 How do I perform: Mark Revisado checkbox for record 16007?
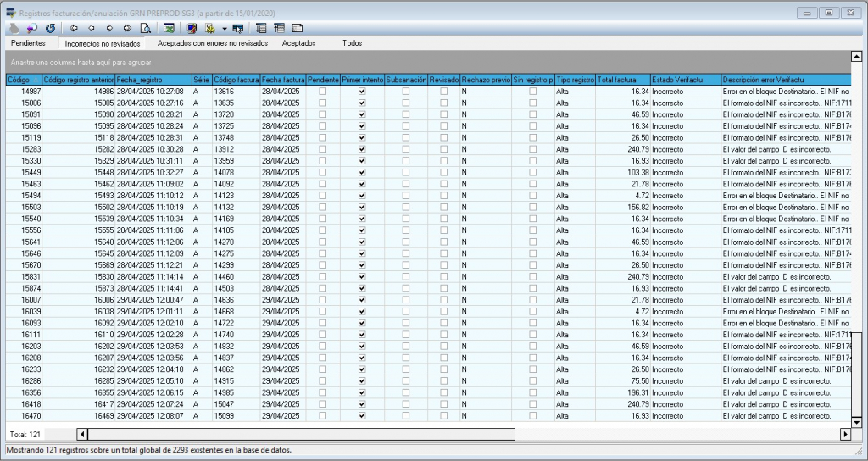[x=443, y=300]
